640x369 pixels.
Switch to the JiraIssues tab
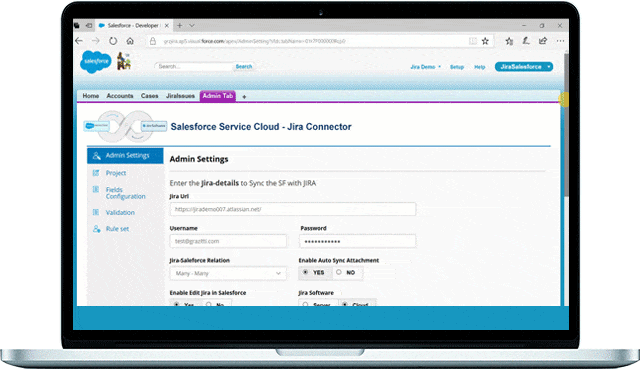pos(180,96)
